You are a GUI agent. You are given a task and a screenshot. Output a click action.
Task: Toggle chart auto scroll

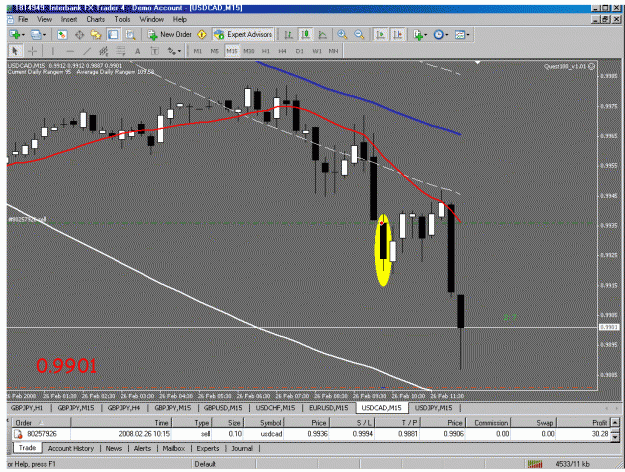tap(380, 35)
